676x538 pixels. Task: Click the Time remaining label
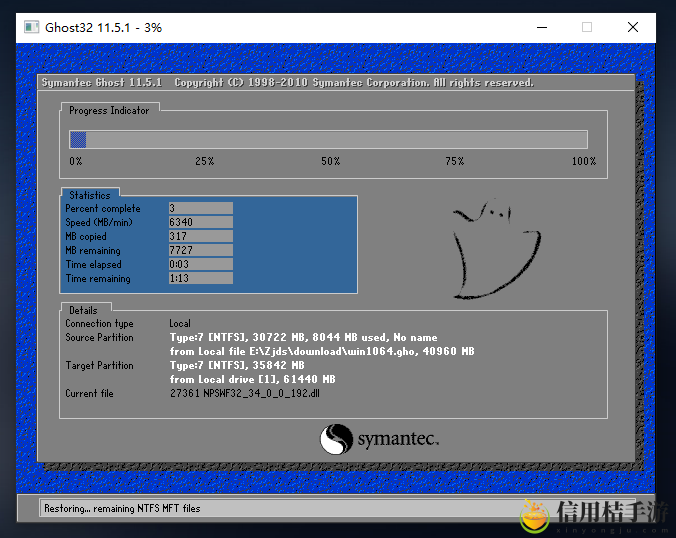tap(98, 278)
